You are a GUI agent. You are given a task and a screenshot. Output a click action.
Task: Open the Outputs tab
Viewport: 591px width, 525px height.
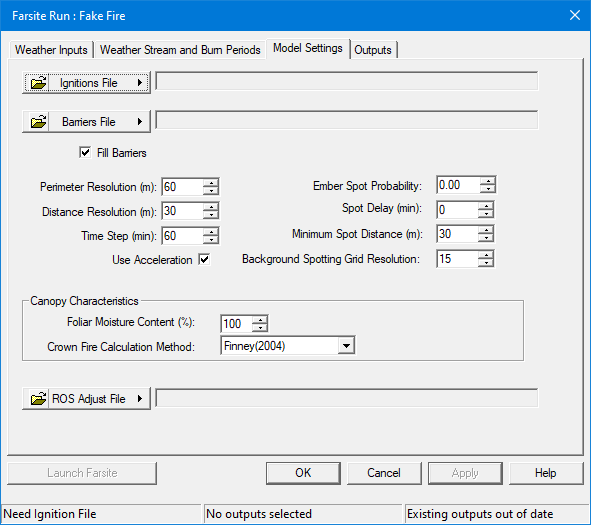point(373,50)
